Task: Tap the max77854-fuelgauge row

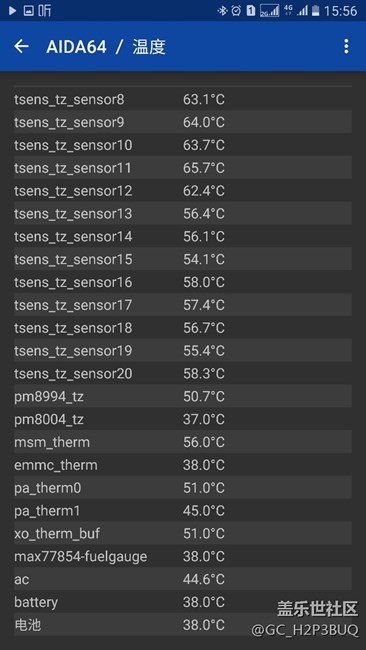Action: [x=183, y=556]
